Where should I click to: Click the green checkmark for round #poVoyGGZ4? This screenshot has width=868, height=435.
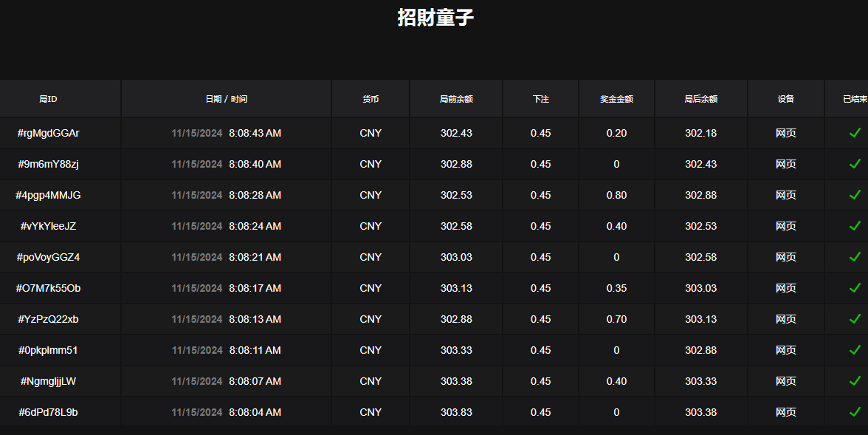pos(856,257)
